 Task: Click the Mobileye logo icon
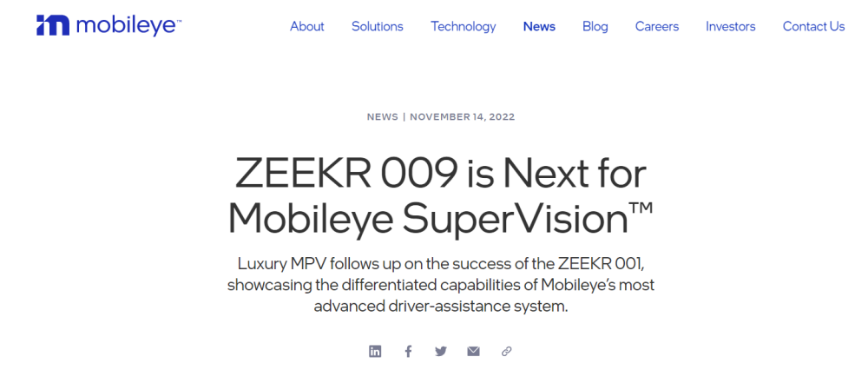click(x=53, y=25)
